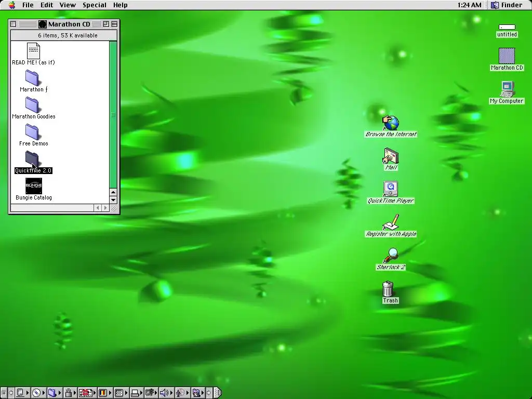Click the Register with Apple icon
This screenshot has height=399, width=532.
pos(391,222)
